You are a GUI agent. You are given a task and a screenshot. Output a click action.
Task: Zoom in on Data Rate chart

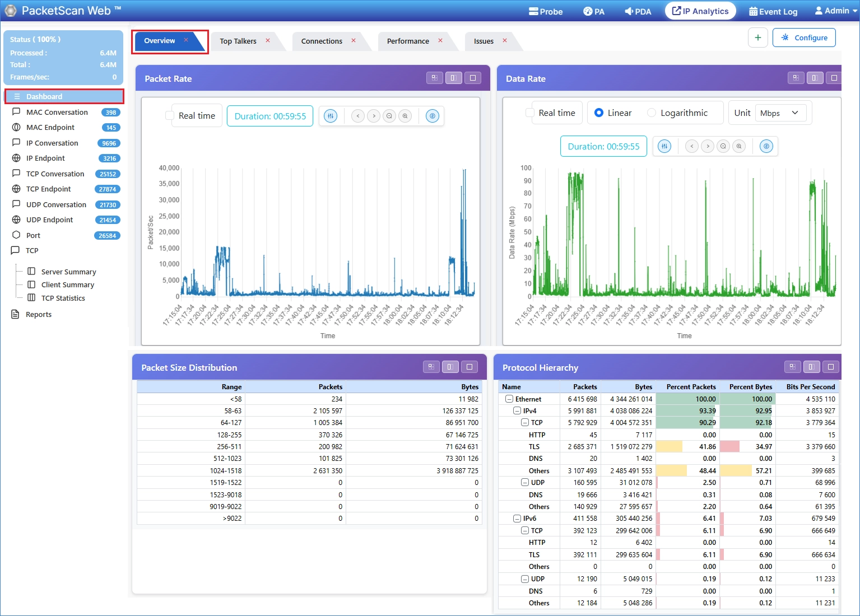tap(739, 146)
